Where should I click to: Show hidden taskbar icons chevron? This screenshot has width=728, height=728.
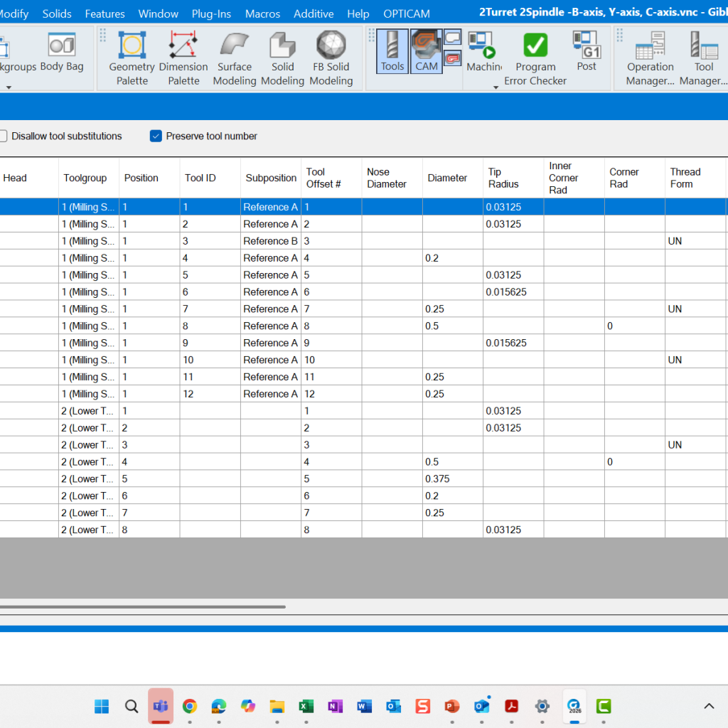coord(709,706)
